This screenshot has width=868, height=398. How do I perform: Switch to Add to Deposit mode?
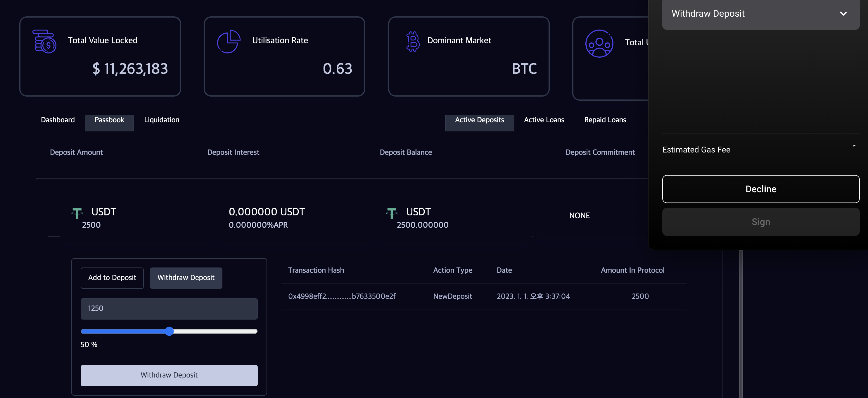point(112,278)
